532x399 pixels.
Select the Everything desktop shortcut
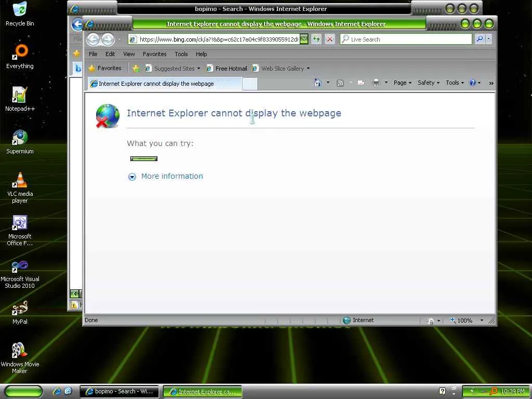(20, 56)
